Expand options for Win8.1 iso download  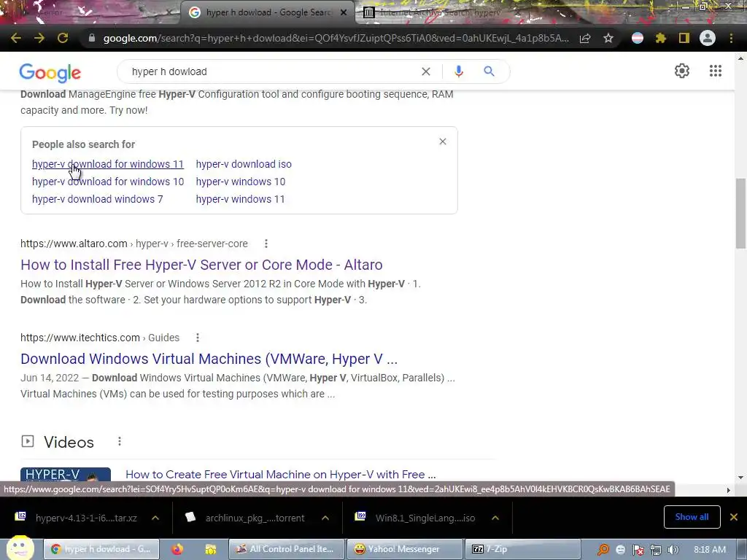click(x=495, y=518)
